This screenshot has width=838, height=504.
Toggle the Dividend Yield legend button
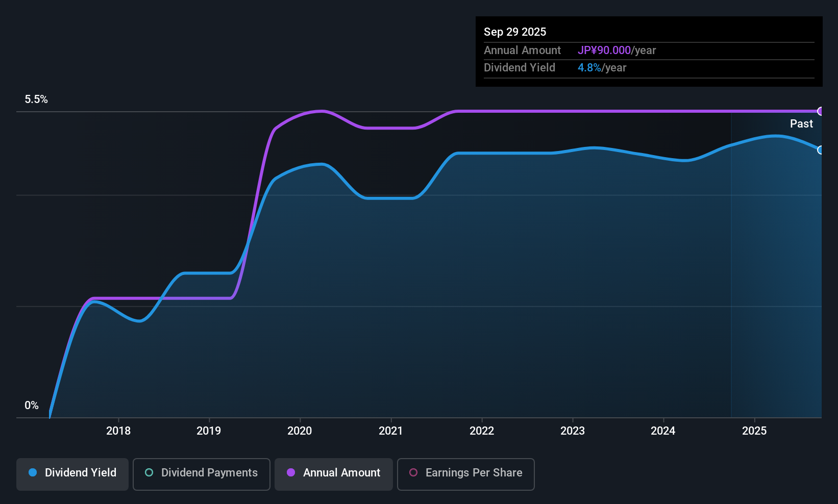click(72, 474)
